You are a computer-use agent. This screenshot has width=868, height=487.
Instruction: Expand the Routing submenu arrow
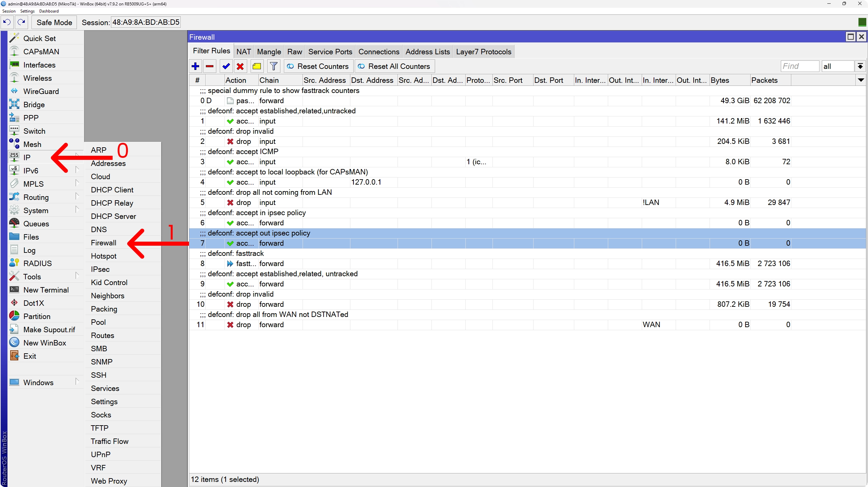tap(77, 197)
